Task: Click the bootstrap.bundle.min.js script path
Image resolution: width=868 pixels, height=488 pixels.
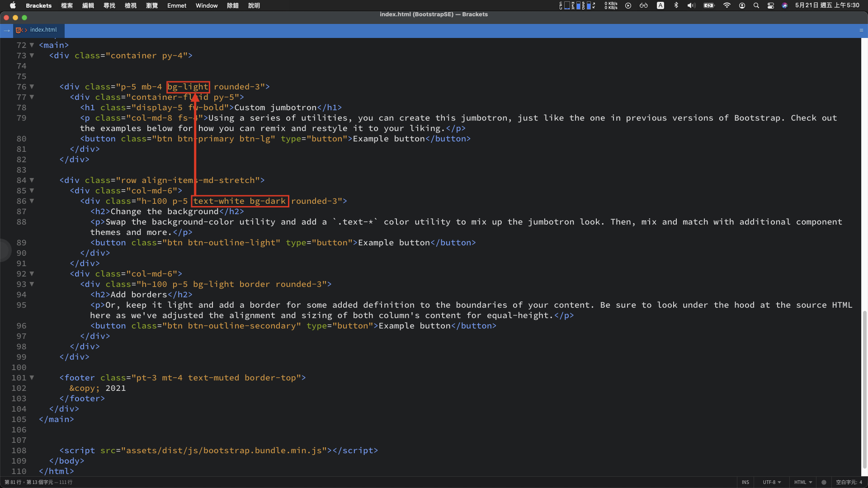Action: (x=224, y=450)
